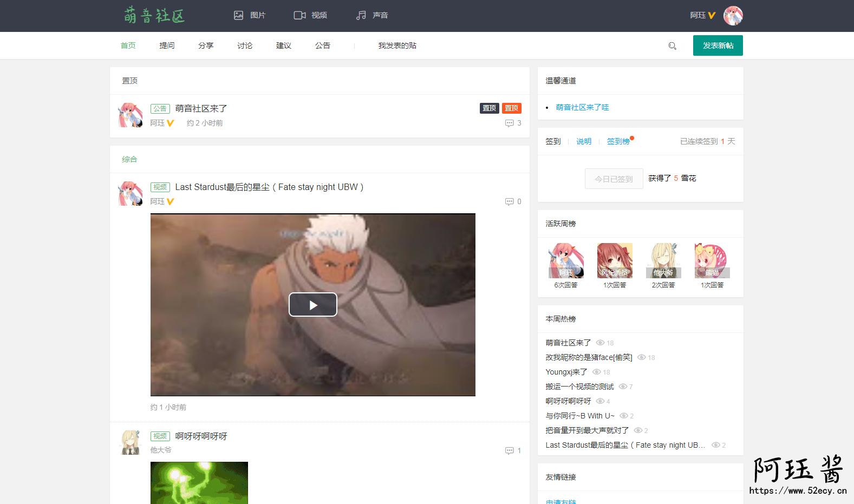Screen dimensions: 854x504
Task: Click comment icon on 萌音社区来了 post
Action: coord(510,123)
